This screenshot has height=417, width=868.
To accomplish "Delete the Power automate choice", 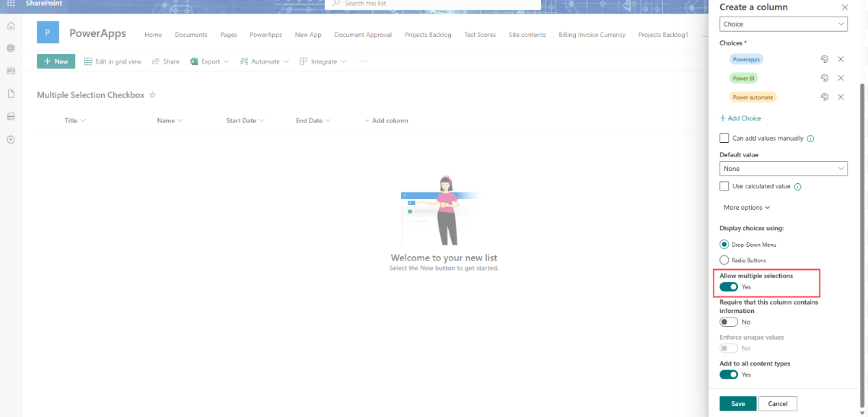I will coord(841,97).
